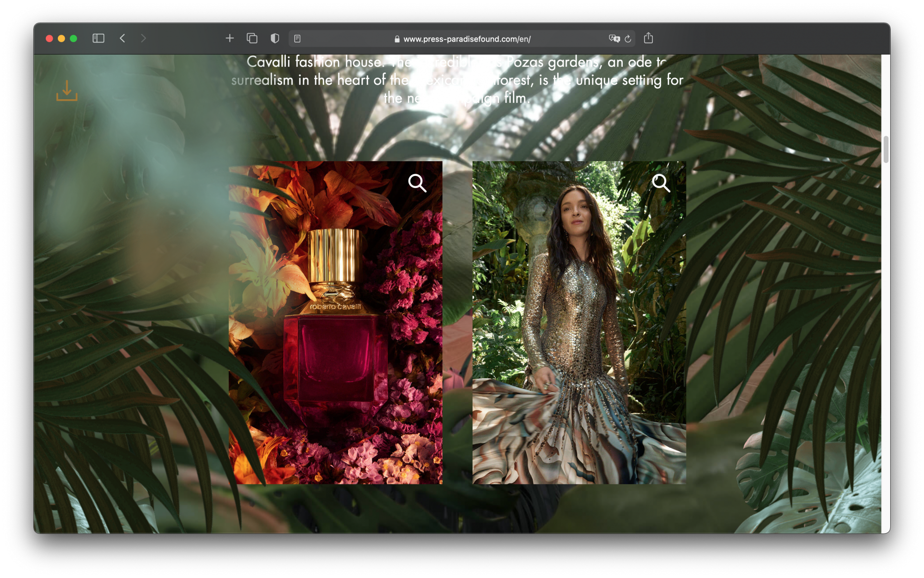Open privacy report shield icon
The height and width of the screenshot is (578, 924).
point(275,38)
